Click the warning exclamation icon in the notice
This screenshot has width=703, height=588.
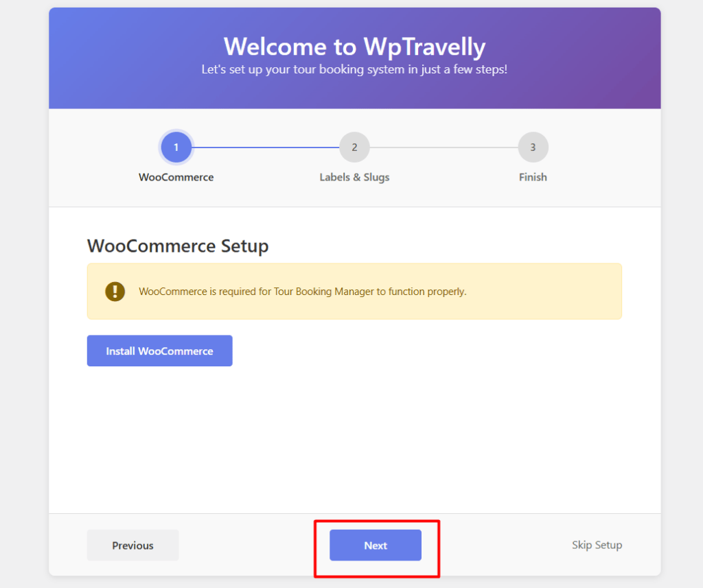tap(115, 291)
